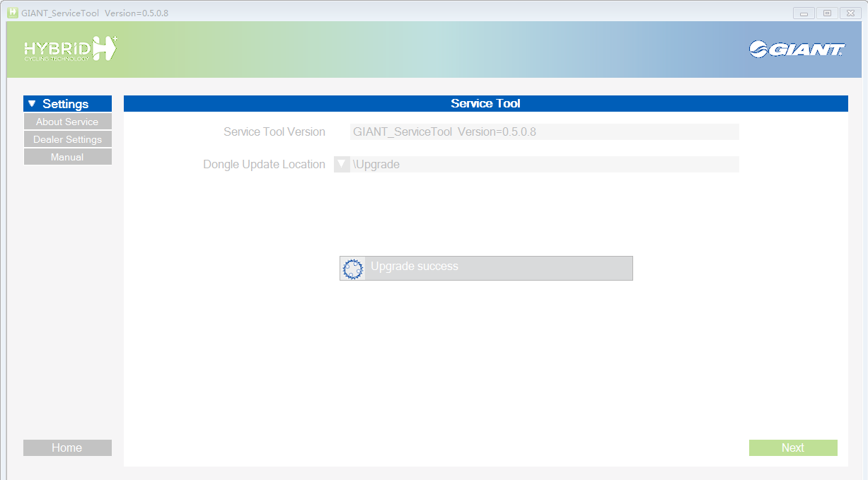Click the Upgrade success status bar

pos(486,268)
